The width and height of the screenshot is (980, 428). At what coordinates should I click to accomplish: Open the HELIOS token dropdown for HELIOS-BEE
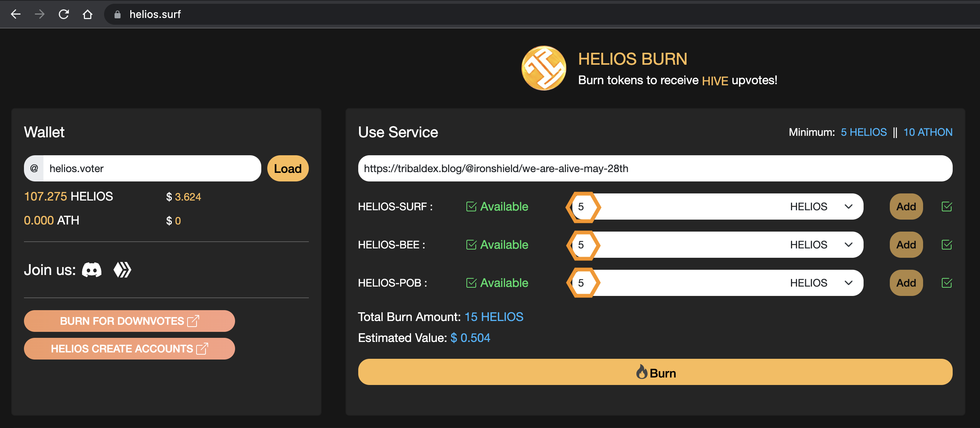coord(821,244)
